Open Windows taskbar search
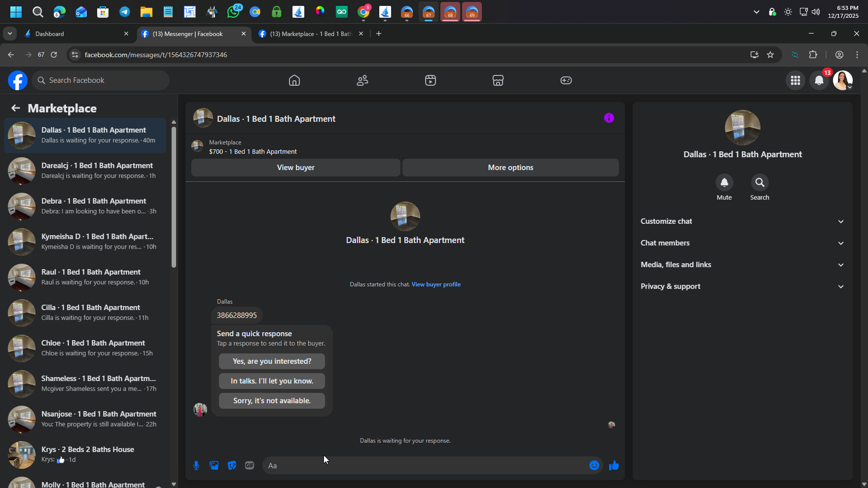This screenshot has width=868, height=488. tap(37, 12)
